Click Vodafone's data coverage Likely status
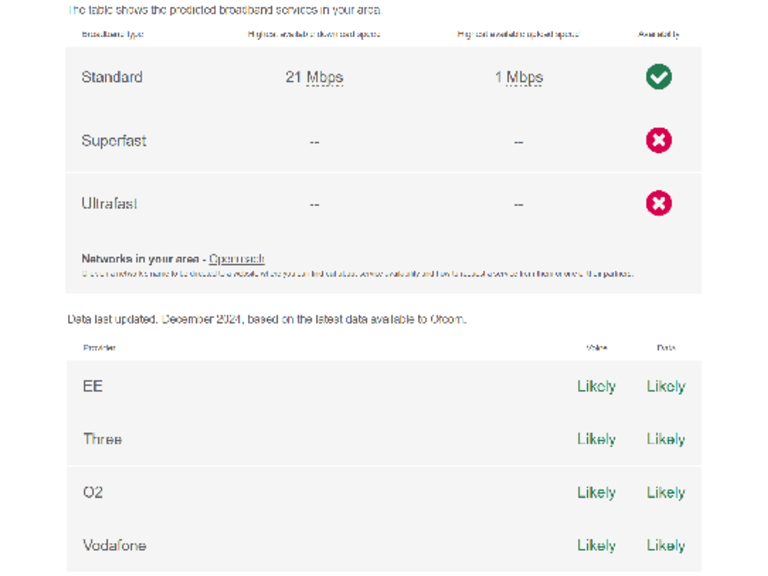Viewport: 768px width, 576px height. click(x=666, y=545)
